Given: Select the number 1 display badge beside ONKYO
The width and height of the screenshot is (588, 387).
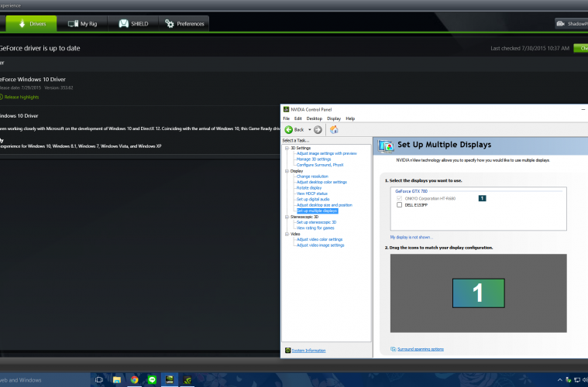Looking at the screenshot, I should tap(482, 198).
